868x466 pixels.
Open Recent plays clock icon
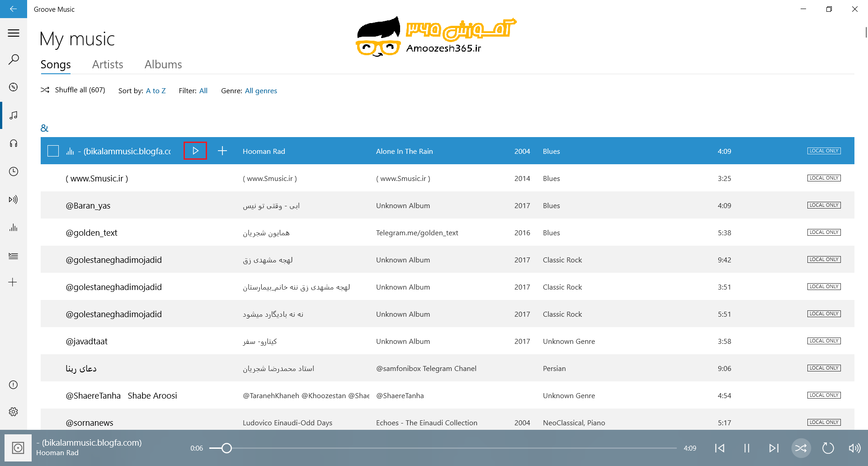(14, 171)
